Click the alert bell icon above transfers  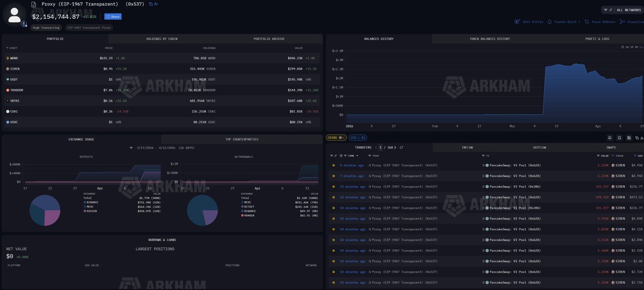click(x=610, y=138)
